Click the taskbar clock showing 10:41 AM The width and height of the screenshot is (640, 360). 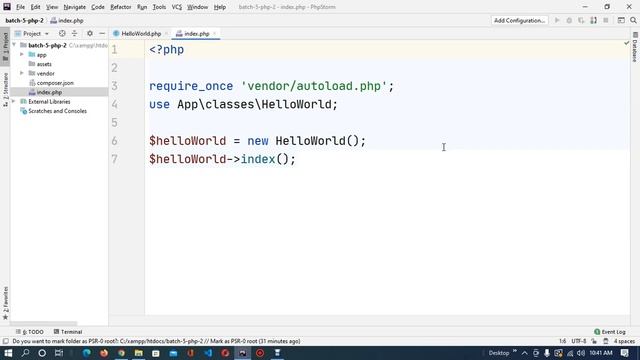[x=601, y=353]
